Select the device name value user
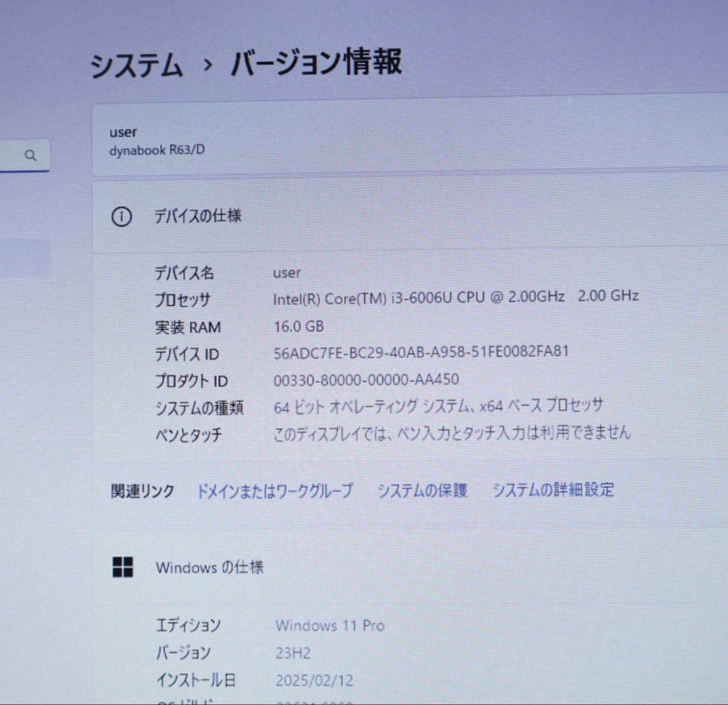The height and width of the screenshot is (705, 728). (286, 273)
